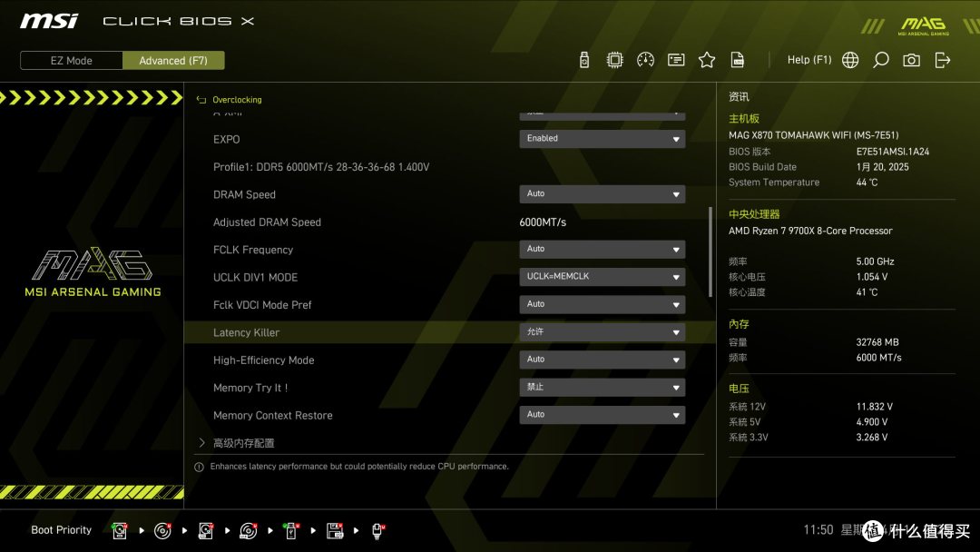The image size is (980, 552).
Task: Click the 11:50 clock in bottom bar
Action: coord(818,529)
